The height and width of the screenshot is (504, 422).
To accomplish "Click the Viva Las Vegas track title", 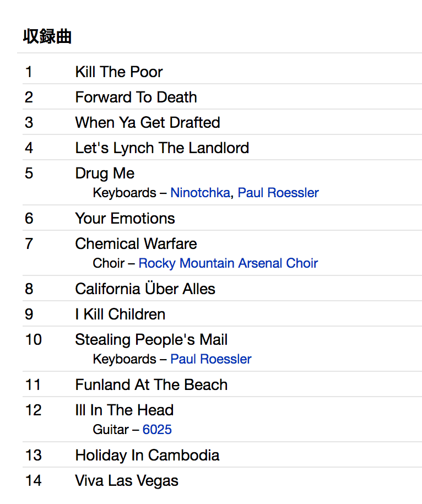I will [x=127, y=480].
